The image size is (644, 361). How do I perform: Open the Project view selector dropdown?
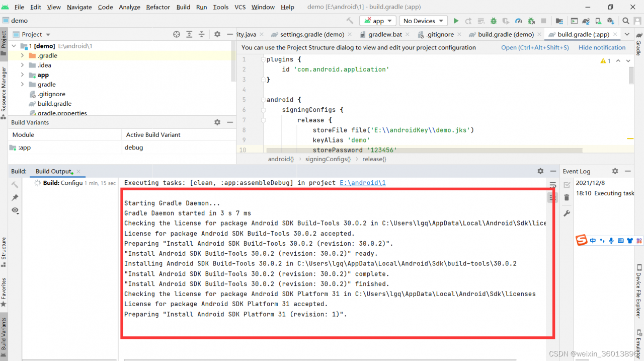coord(32,34)
